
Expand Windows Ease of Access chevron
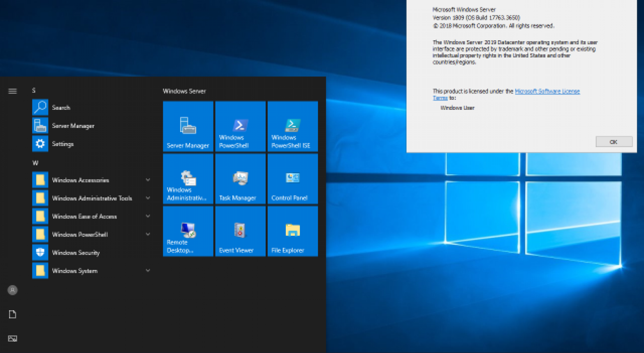coord(148,216)
